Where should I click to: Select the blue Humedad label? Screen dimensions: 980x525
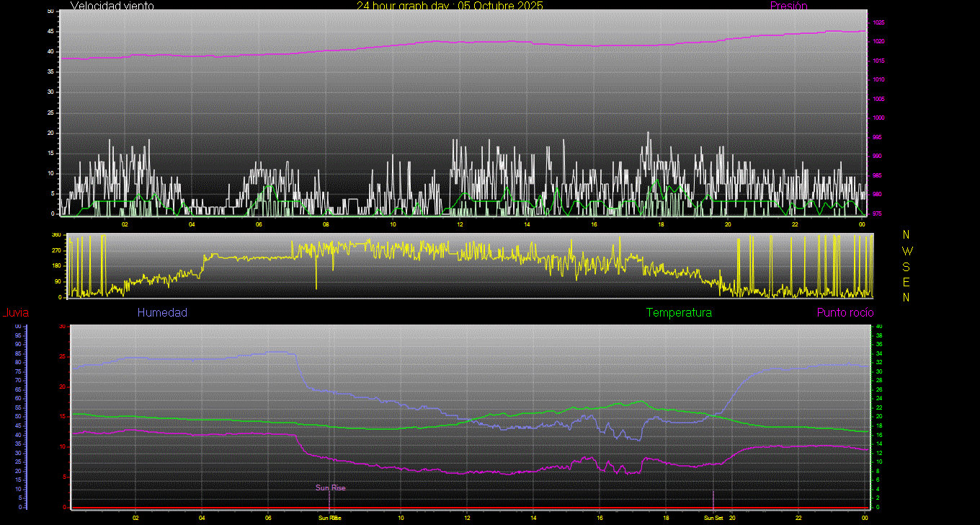tap(162, 313)
